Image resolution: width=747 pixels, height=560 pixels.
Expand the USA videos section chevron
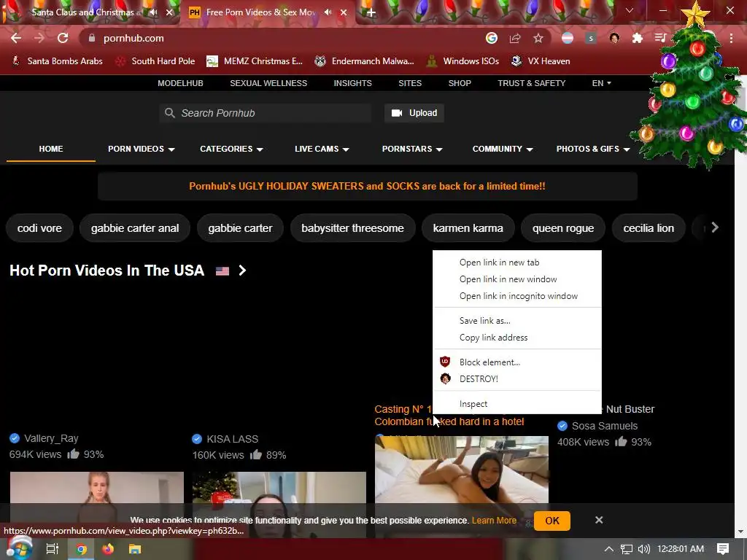242,271
